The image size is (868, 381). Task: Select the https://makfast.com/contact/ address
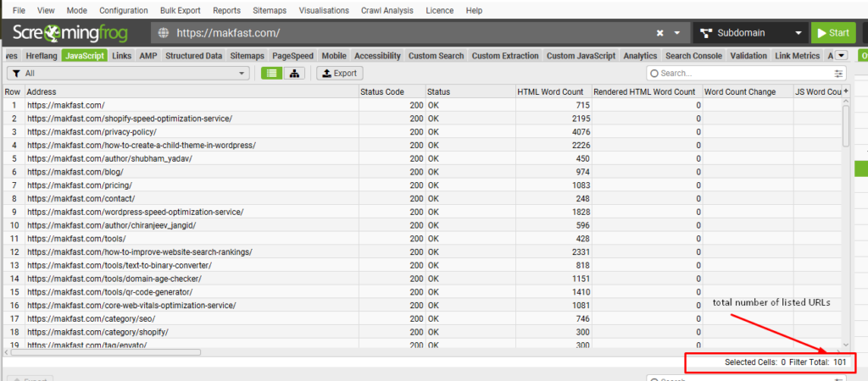coord(81,198)
